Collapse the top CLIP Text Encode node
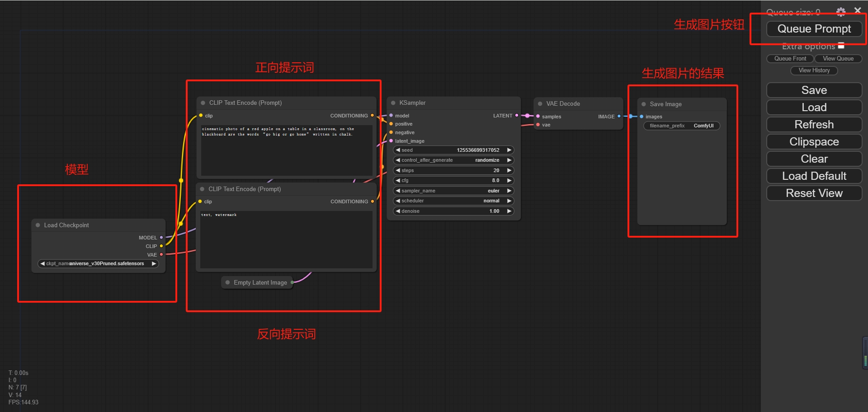Viewport: 868px width, 412px height. (x=203, y=103)
